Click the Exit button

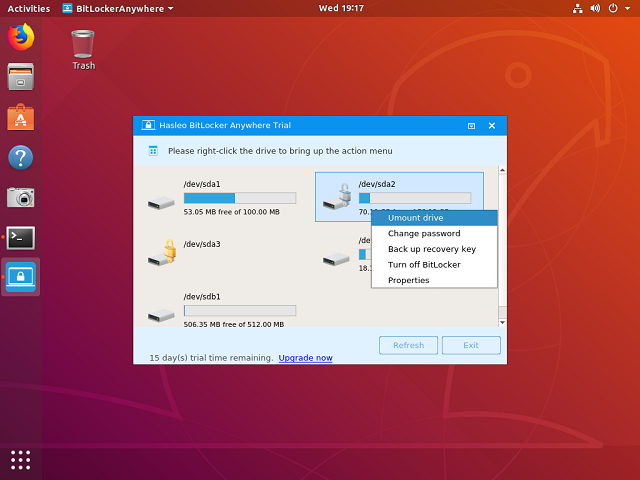(471, 345)
